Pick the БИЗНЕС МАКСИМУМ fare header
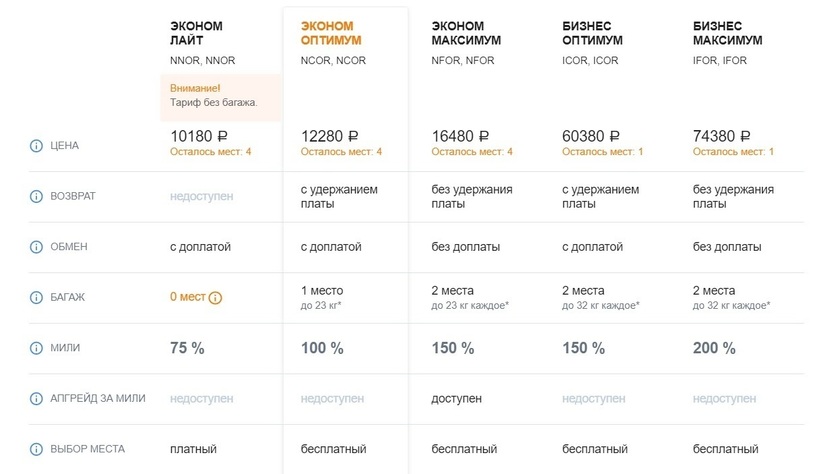 click(x=727, y=33)
